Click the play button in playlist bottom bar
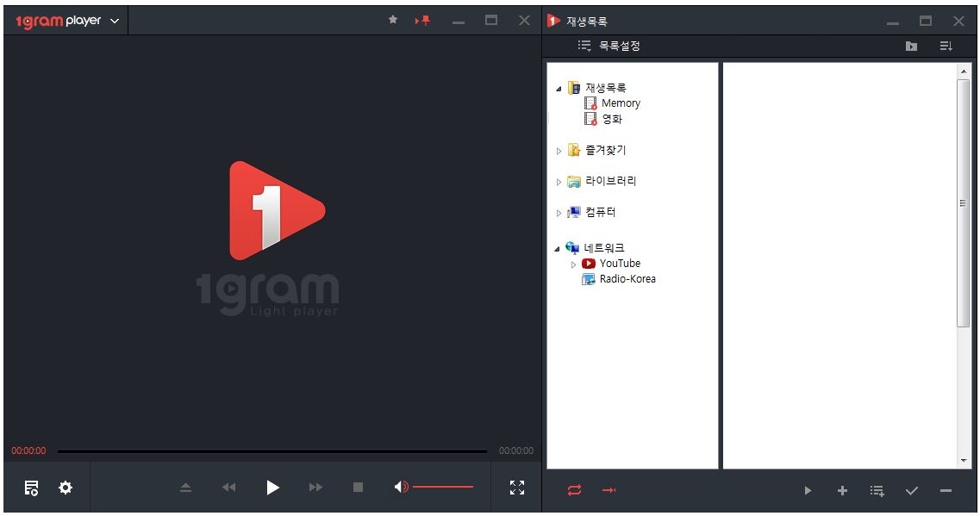Image resolution: width=980 pixels, height=516 pixels. (x=808, y=491)
